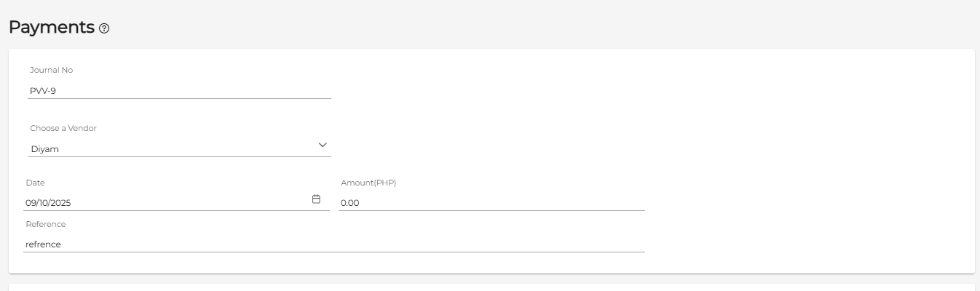980x291 pixels.
Task: Focus the Journal No input field
Action: [x=179, y=91]
